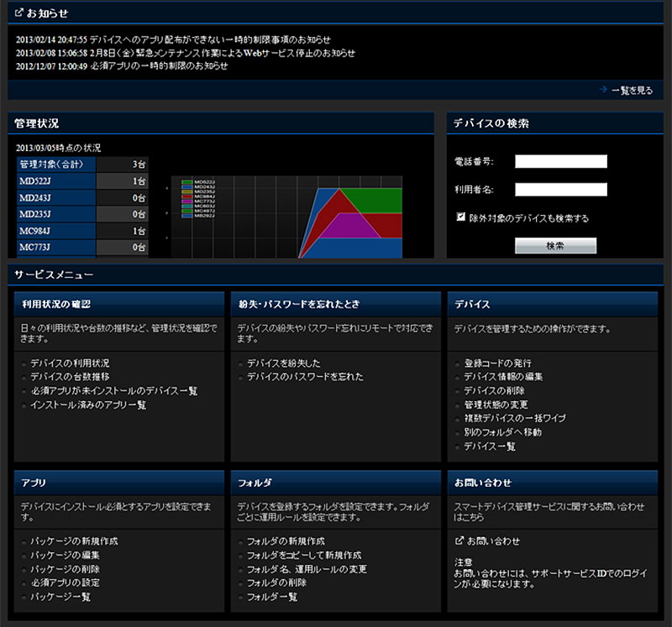Image resolution: width=672 pixels, height=627 pixels.
Task: Click the MD522J legend marker in the chart
Action: pos(187,181)
